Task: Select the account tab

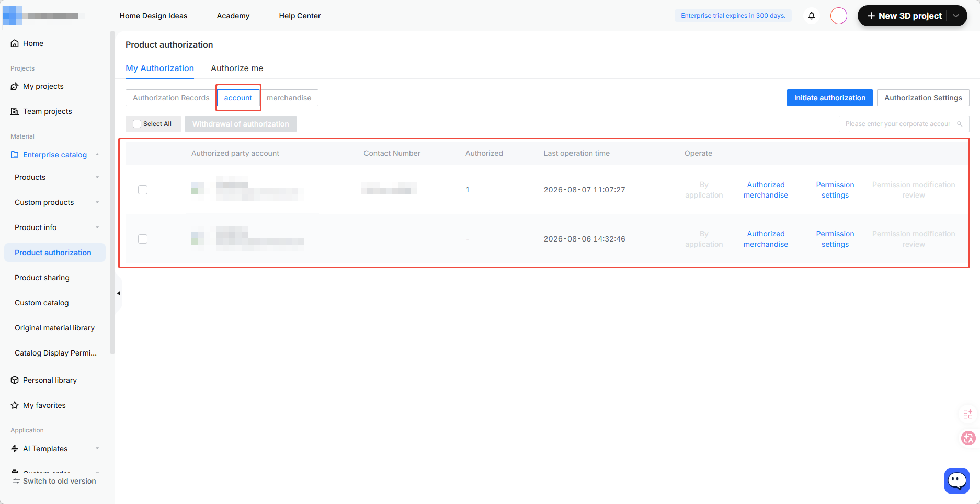Action: pos(238,98)
